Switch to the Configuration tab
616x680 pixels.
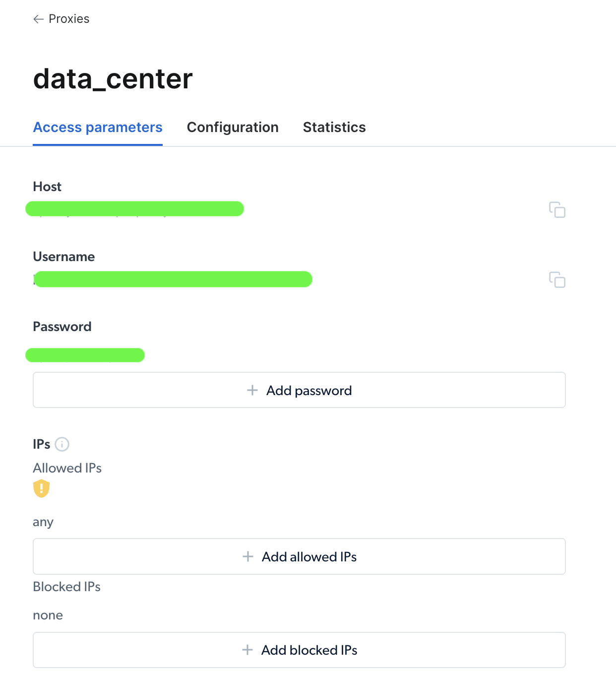pyautogui.click(x=233, y=128)
